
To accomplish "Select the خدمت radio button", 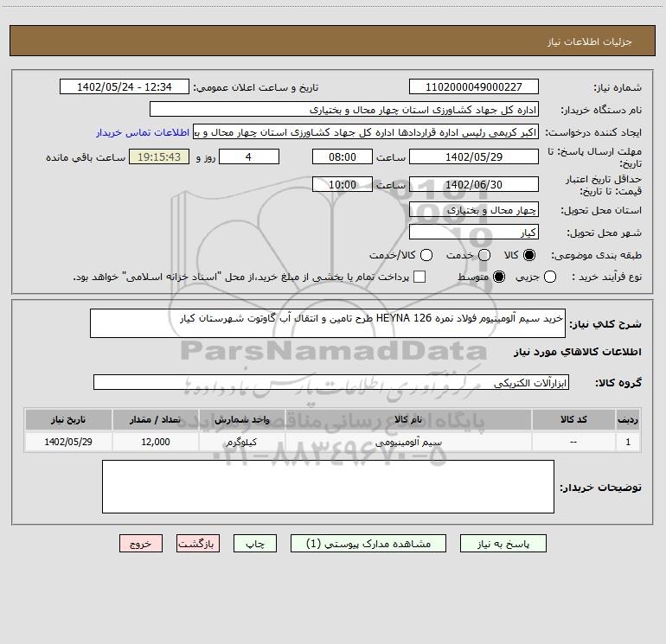I will [x=484, y=255].
